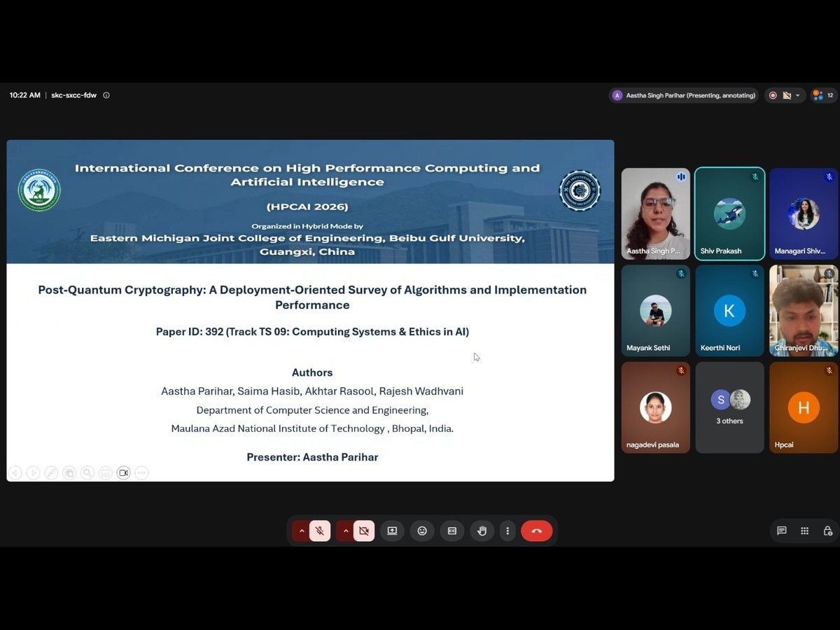The image size is (840, 630).
Task: Click the Present now screen share icon
Action: coord(392,531)
